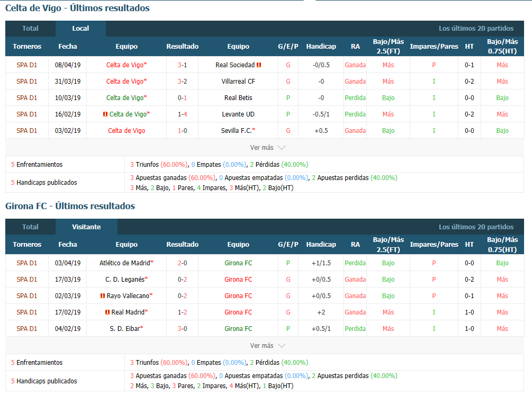Click the chevron beside Celta's Ver más
This screenshot has width=532, height=395.
pyautogui.click(x=282, y=148)
